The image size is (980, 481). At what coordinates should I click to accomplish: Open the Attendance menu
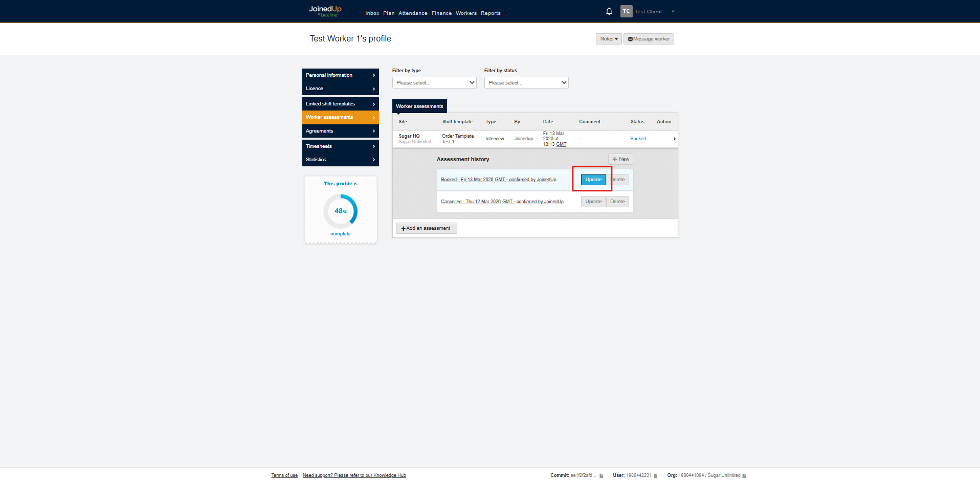pos(413,13)
